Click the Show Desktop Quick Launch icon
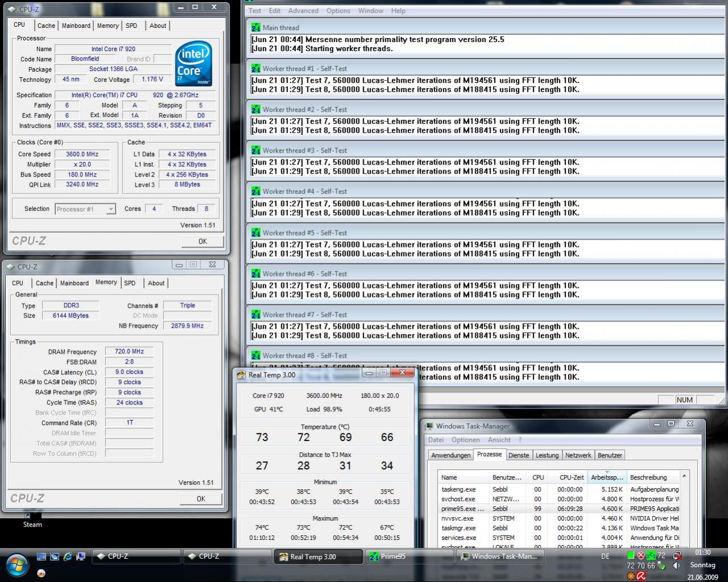The width and height of the screenshot is (728, 582). [x=41, y=556]
